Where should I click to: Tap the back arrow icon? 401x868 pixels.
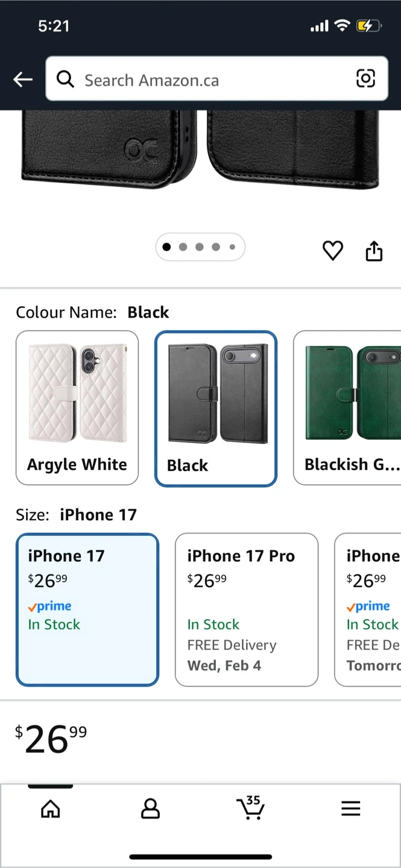pos(23,80)
